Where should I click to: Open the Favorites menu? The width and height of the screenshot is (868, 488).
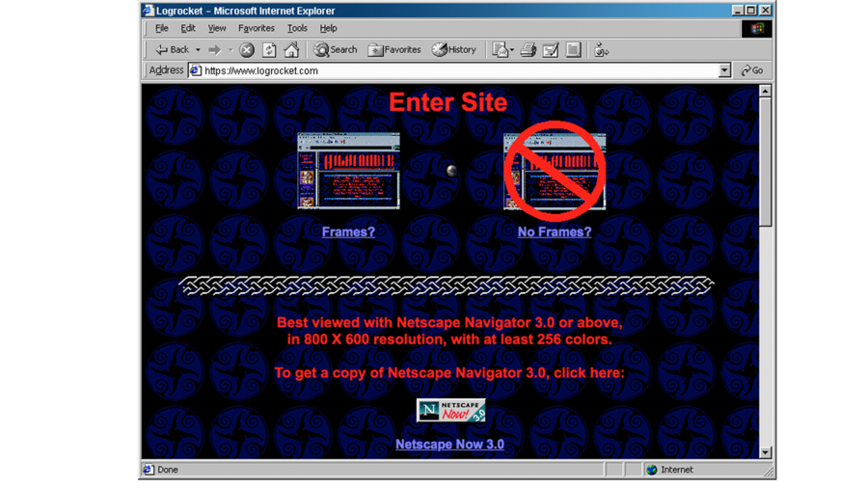point(257,28)
